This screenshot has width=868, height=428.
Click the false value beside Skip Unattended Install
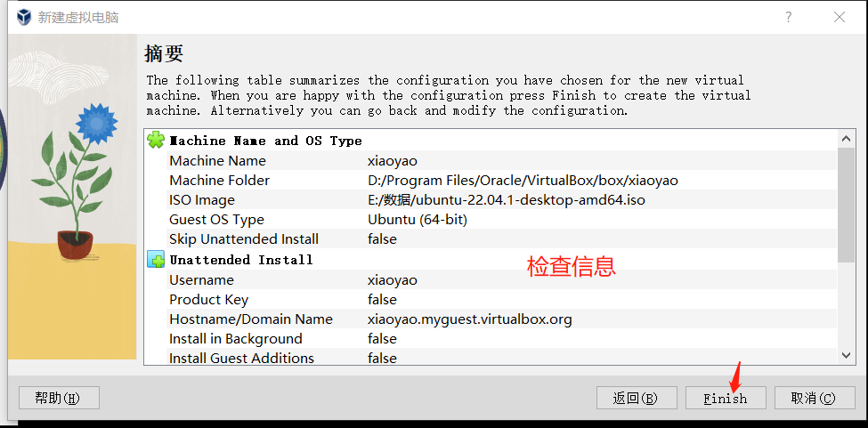(382, 239)
